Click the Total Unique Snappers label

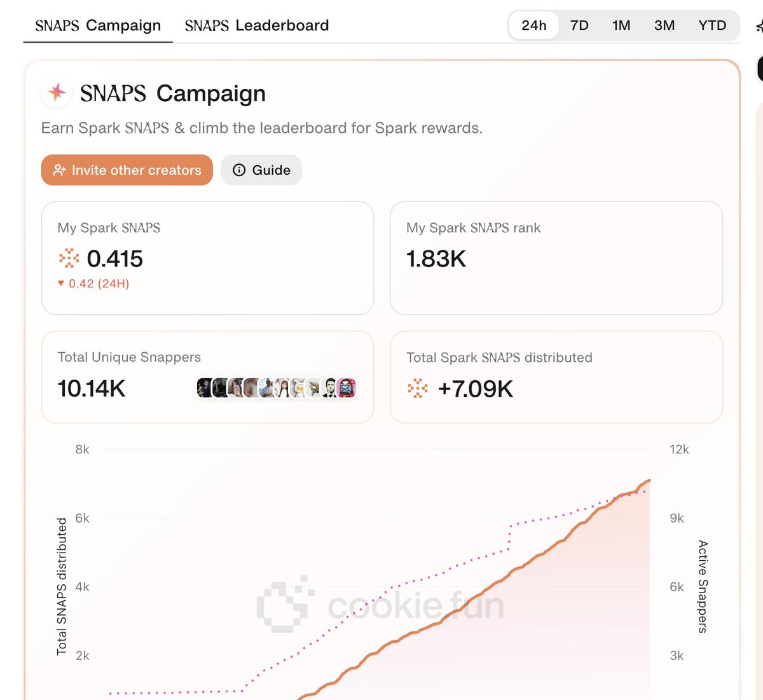(129, 357)
